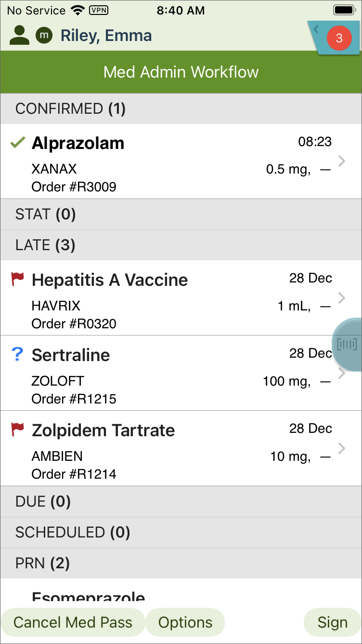This screenshot has width=362, height=644.
Task: Tap the patient profile silhouette icon
Action: 19,35
